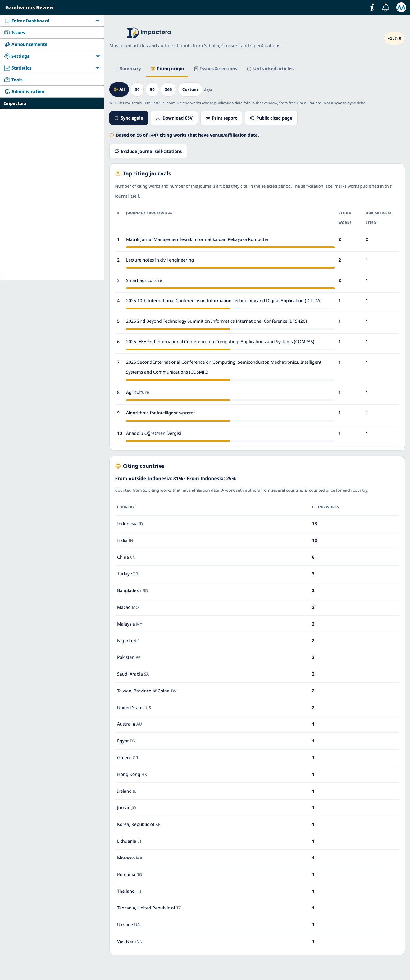Select the 30 days period filter
This screenshot has height=980, width=410.
coord(137,90)
